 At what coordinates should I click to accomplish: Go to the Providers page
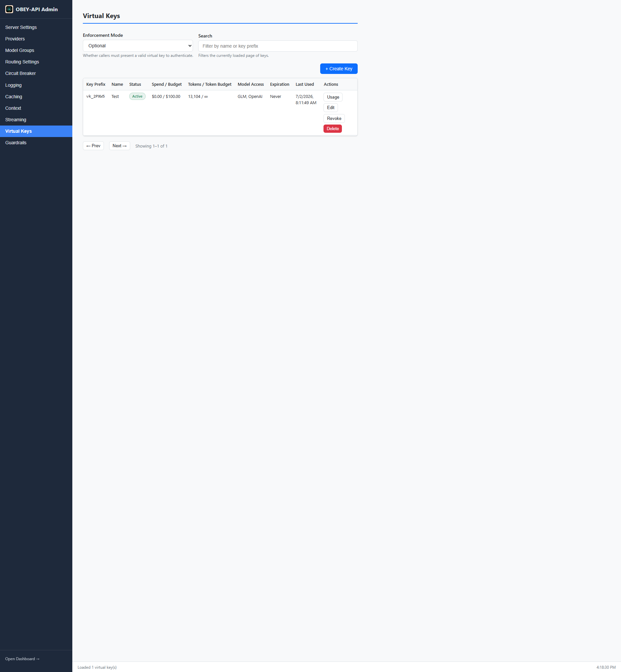tap(36, 39)
